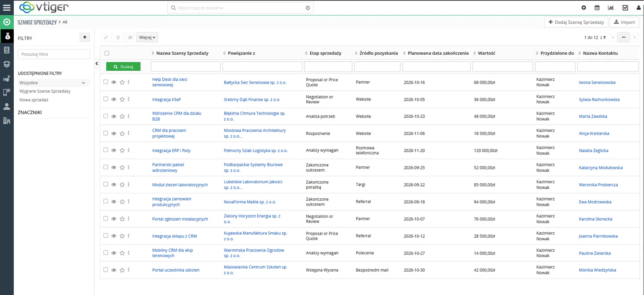Image resolution: width=644 pixels, height=295 pixels.
Task: Click the quick create plus icon
Action: [x=584, y=8]
